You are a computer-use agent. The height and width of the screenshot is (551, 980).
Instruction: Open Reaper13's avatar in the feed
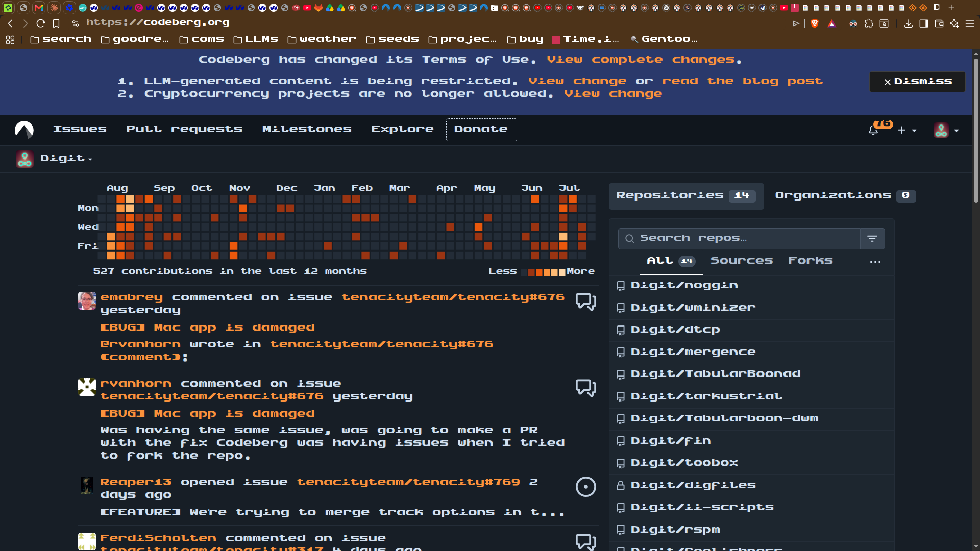coord(87,486)
